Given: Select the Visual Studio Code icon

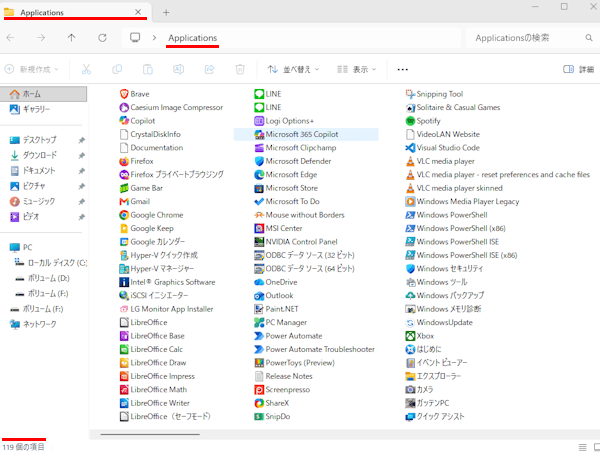Looking at the screenshot, I should click(x=410, y=148).
